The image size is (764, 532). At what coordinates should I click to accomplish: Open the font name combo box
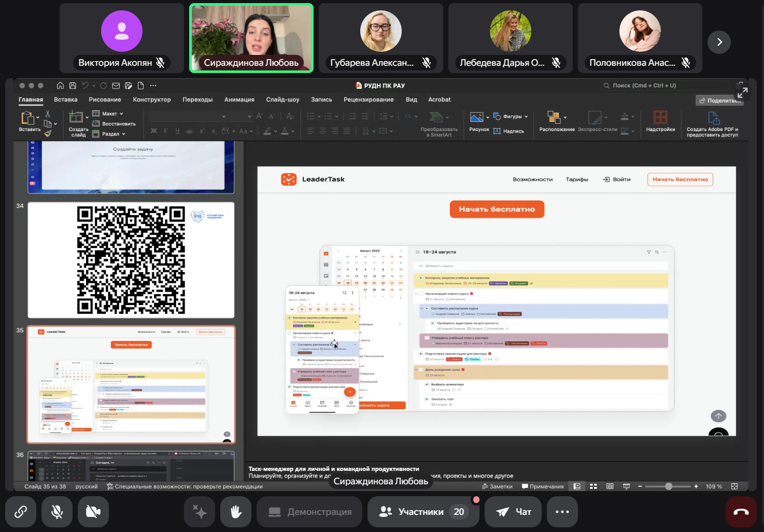click(x=188, y=116)
